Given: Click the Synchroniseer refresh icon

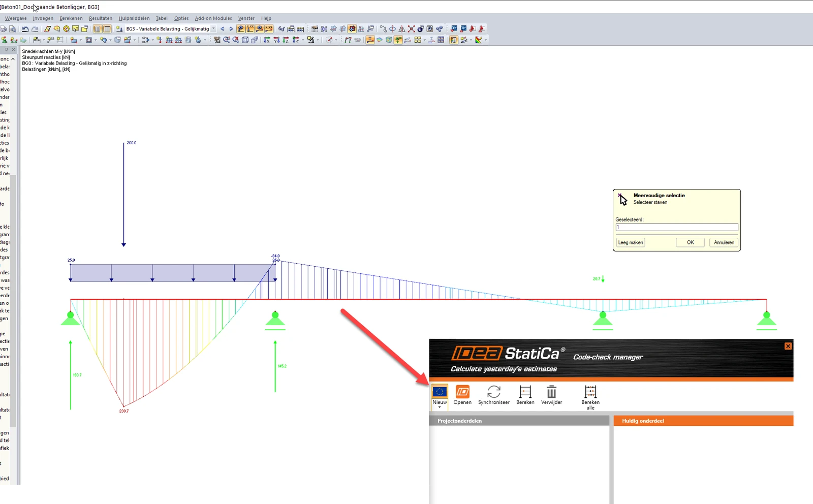Looking at the screenshot, I should coord(493,392).
